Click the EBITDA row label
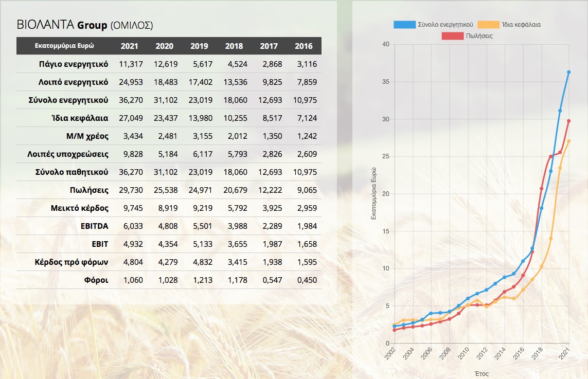This screenshot has height=379, width=588. tap(95, 226)
